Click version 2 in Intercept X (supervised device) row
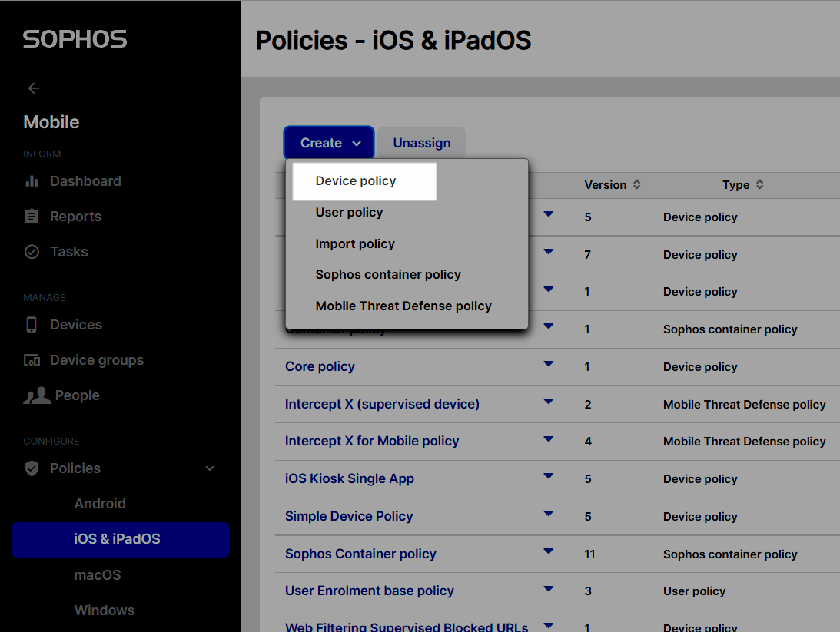Screen dimensions: 840x632 [588, 405]
